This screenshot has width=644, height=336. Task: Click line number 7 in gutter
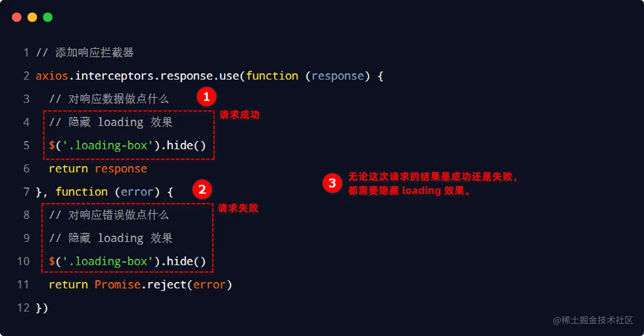click(26, 192)
